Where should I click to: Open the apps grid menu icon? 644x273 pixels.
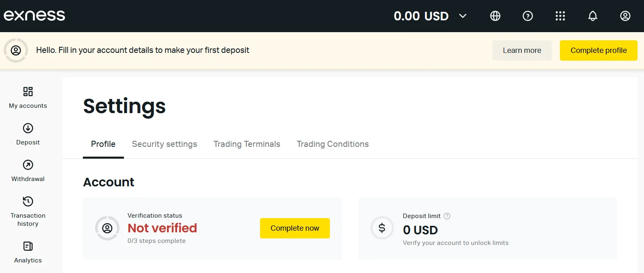pos(560,16)
